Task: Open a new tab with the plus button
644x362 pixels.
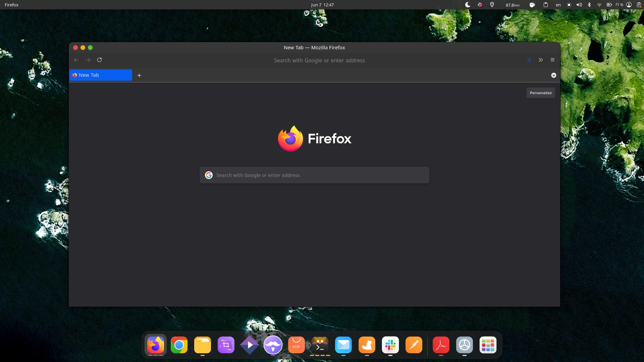Action: tap(139, 75)
